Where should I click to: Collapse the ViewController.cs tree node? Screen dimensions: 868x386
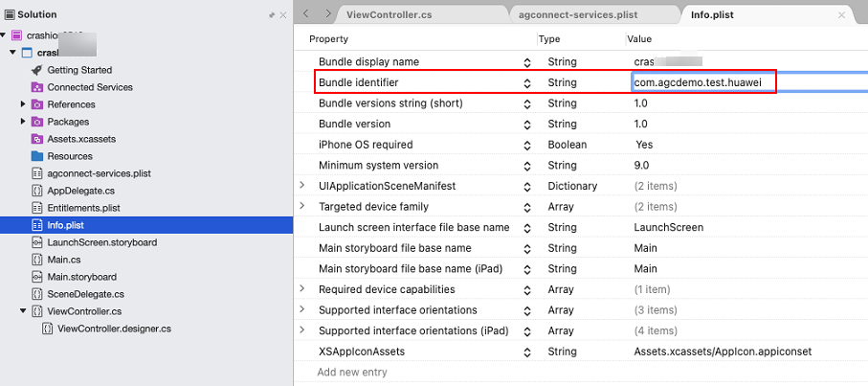[x=23, y=311]
